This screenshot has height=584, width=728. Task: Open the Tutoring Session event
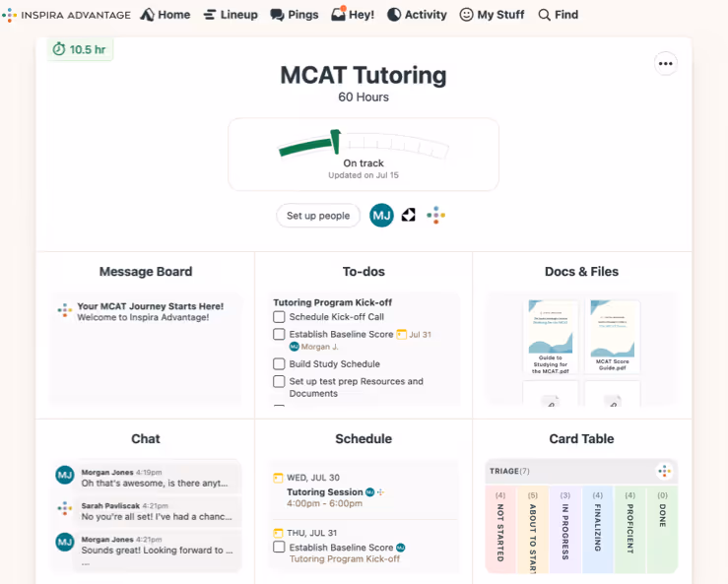324,492
